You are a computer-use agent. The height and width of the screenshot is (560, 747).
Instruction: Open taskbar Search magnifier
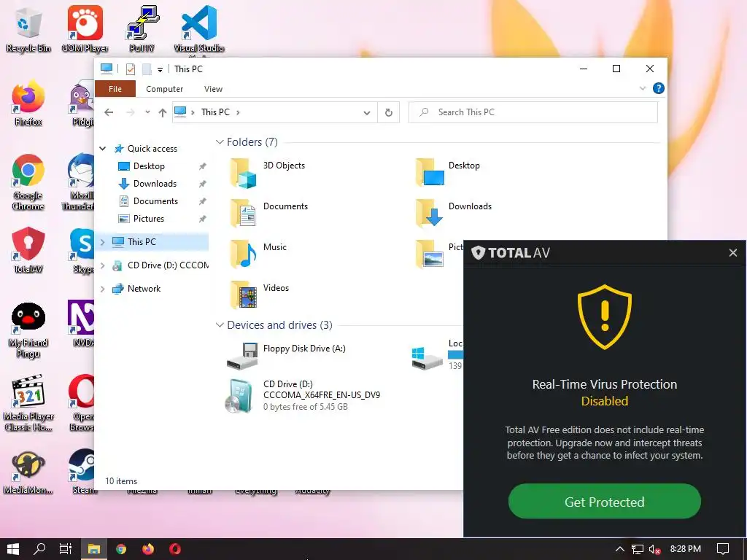click(x=39, y=549)
